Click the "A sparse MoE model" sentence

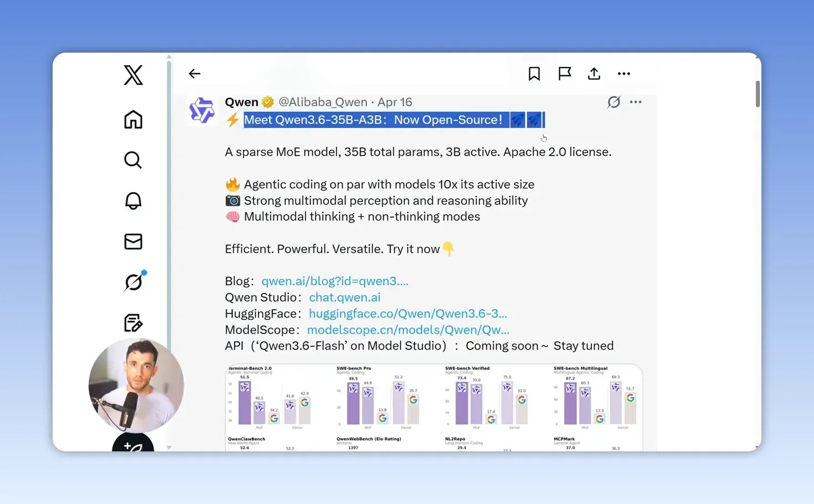coord(418,152)
